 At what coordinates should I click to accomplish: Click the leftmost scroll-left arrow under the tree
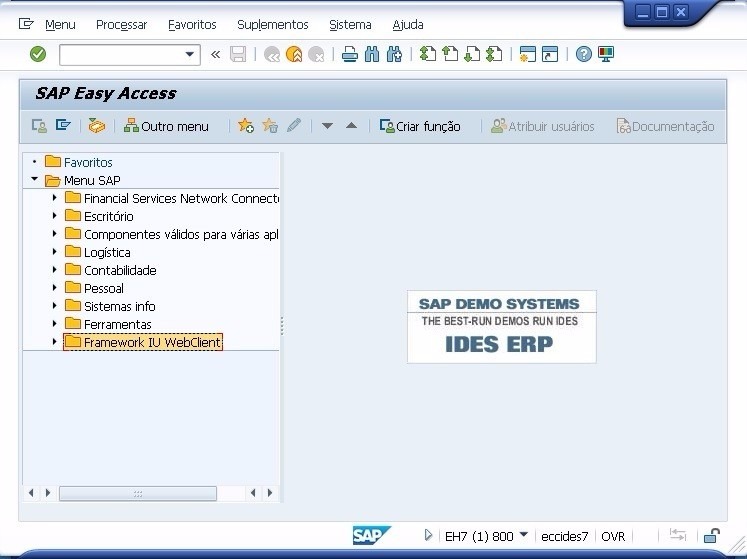coord(31,493)
